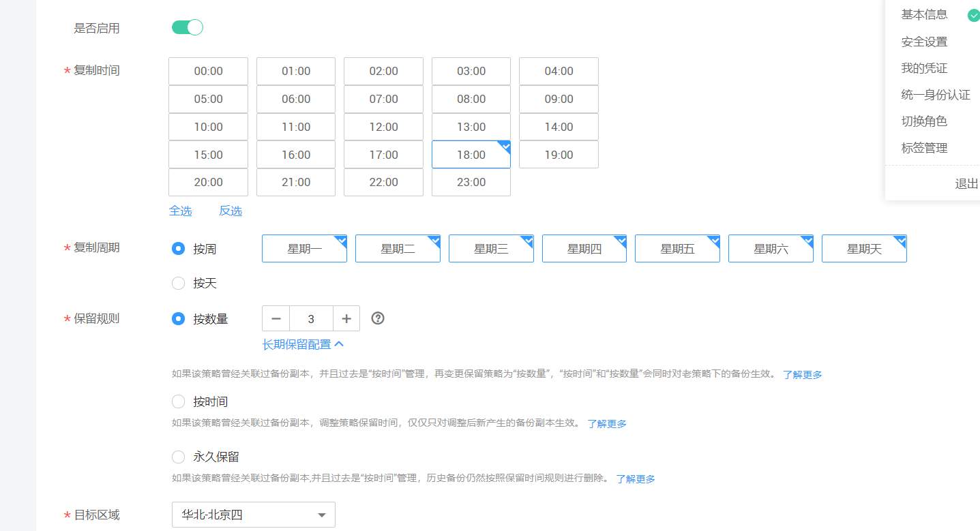Open the 目标区域 dropdown
The height and width of the screenshot is (531, 980).
[254, 515]
